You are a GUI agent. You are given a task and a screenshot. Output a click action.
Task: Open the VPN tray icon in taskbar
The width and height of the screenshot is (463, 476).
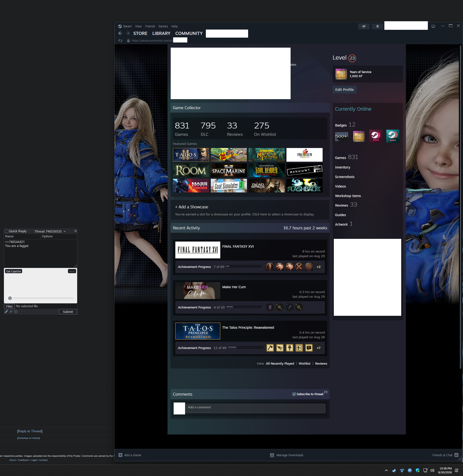(x=402, y=470)
